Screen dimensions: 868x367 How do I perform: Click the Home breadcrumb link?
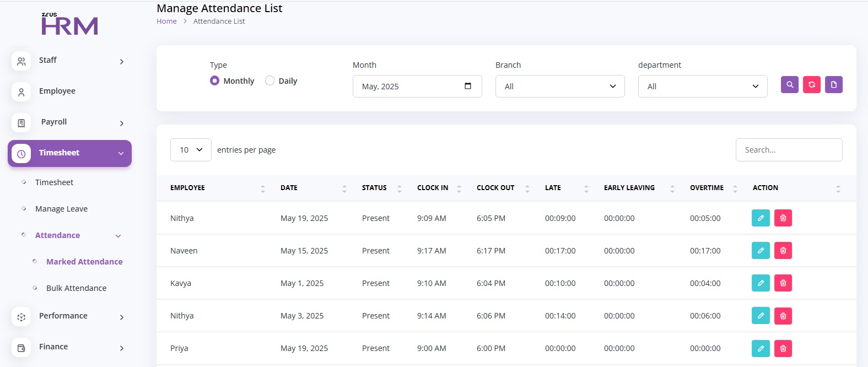[166, 21]
